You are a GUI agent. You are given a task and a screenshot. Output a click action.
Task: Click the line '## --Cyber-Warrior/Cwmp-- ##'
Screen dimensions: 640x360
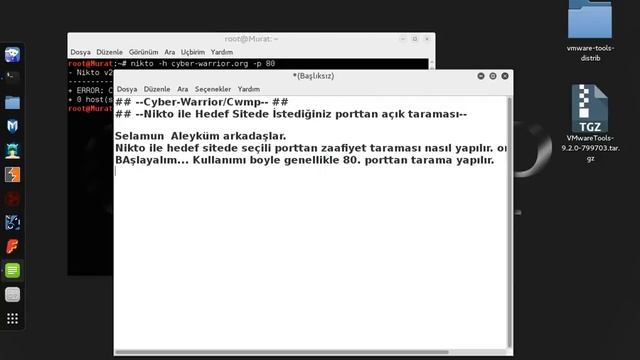click(x=202, y=102)
